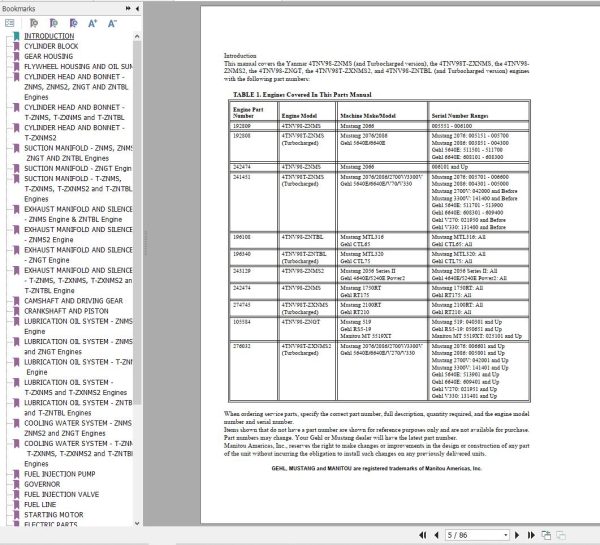
Task: Collapse the Bookmarks panel with the left arrow
Action: click(x=137, y=8)
